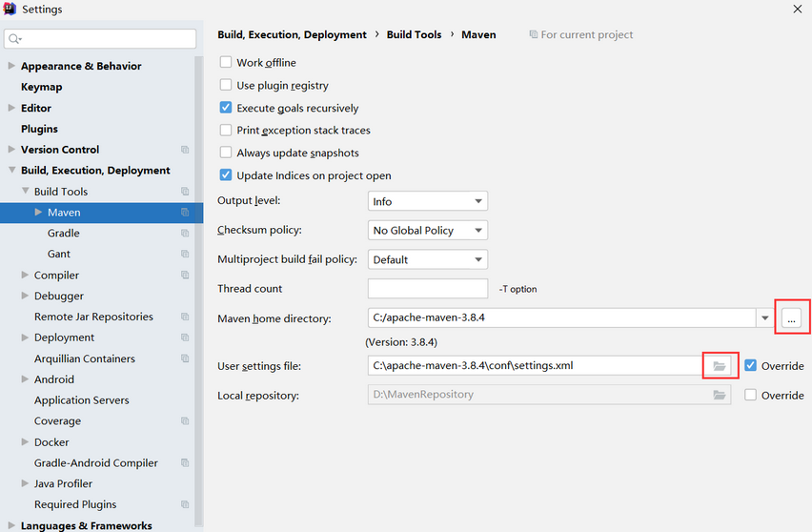Click the For current project copy icon
The height and width of the screenshot is (532, 812).
(x=534, y=34)
